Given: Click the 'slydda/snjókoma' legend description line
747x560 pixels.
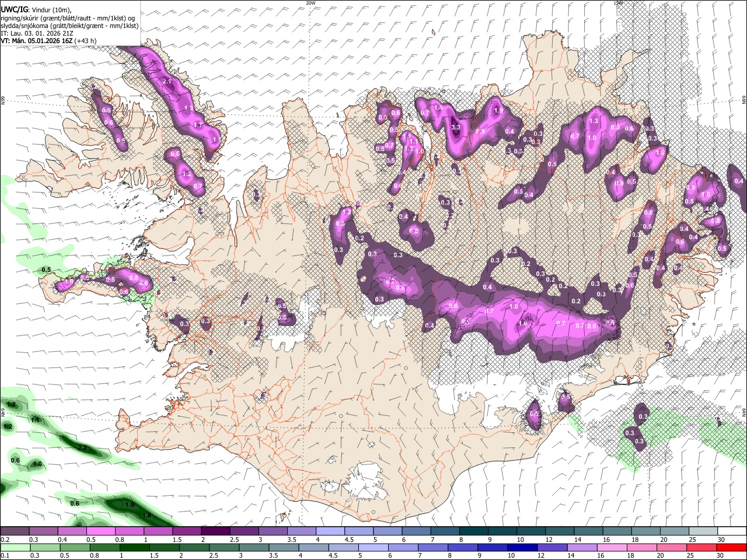Looking at the screenshot, I should (x=69, y=26).
